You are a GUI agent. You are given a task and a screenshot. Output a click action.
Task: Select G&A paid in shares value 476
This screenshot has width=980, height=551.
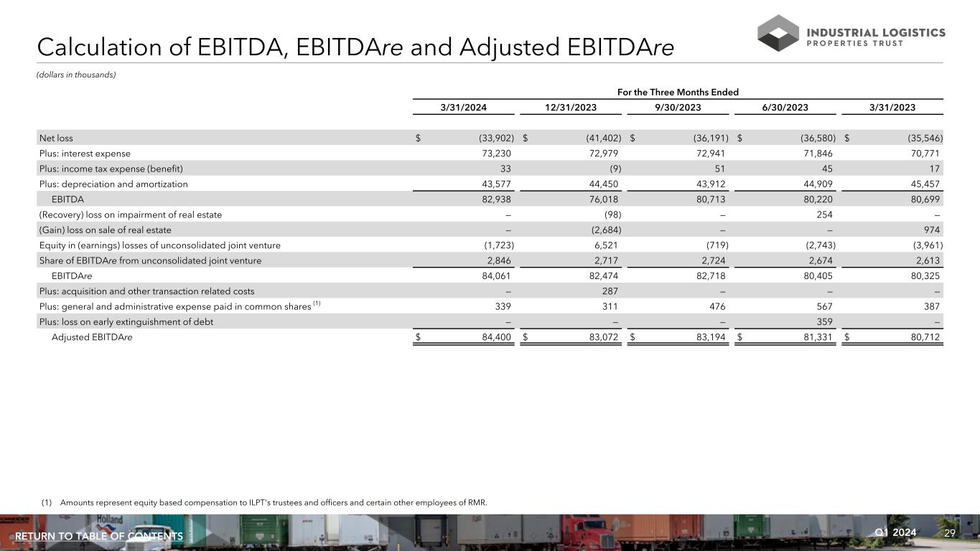717,306
